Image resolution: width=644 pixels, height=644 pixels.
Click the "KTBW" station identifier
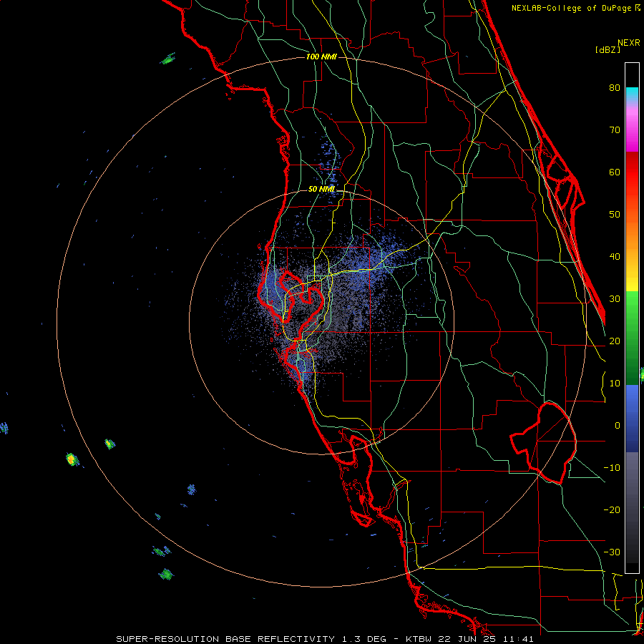tap(418, 639)
